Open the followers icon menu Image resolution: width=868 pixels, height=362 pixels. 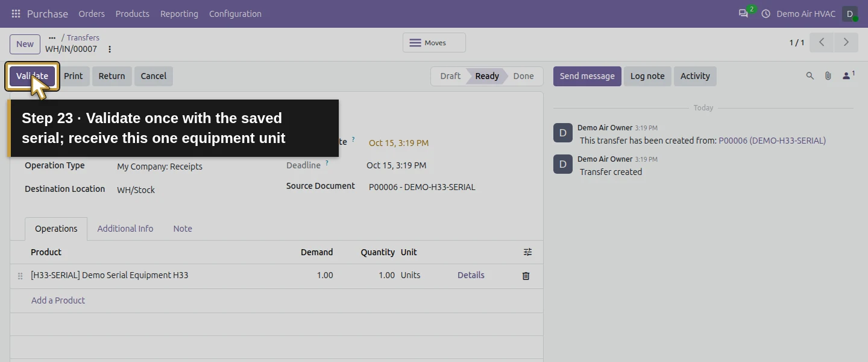click(x=848, y=75)
